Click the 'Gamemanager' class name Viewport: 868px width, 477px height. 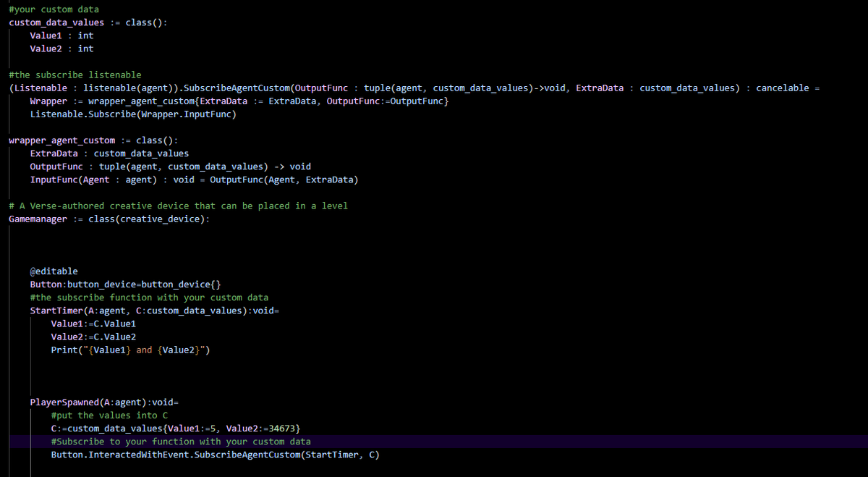(x=38, y=219)
